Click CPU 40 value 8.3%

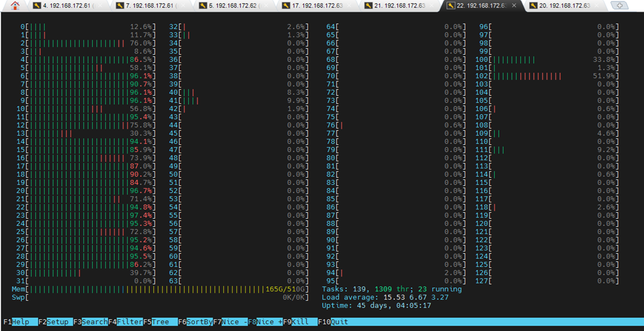tap(296, 92)
